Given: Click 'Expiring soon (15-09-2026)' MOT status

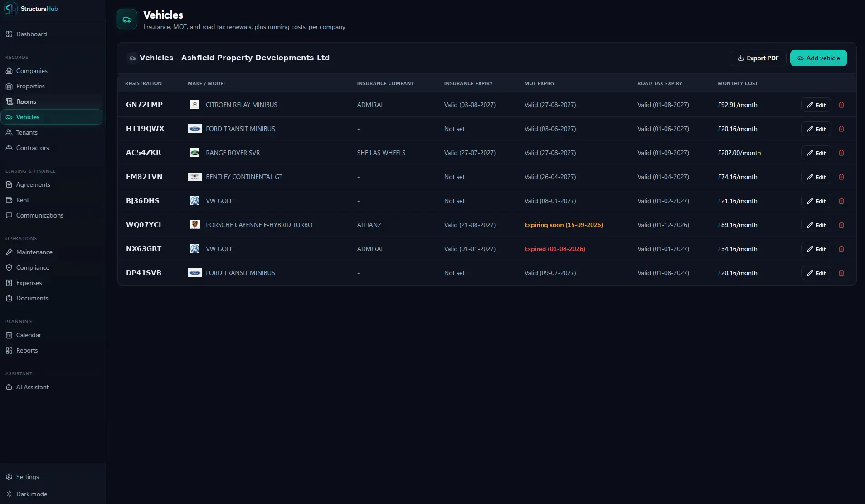Looking at the screenshot, I should 564,225.
